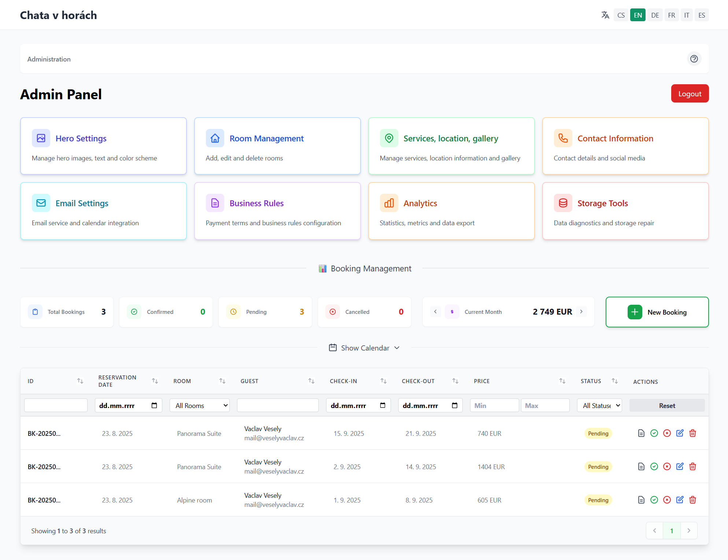
Task: Edit the 740 EUR booking
Action: [x=680, y=433]
